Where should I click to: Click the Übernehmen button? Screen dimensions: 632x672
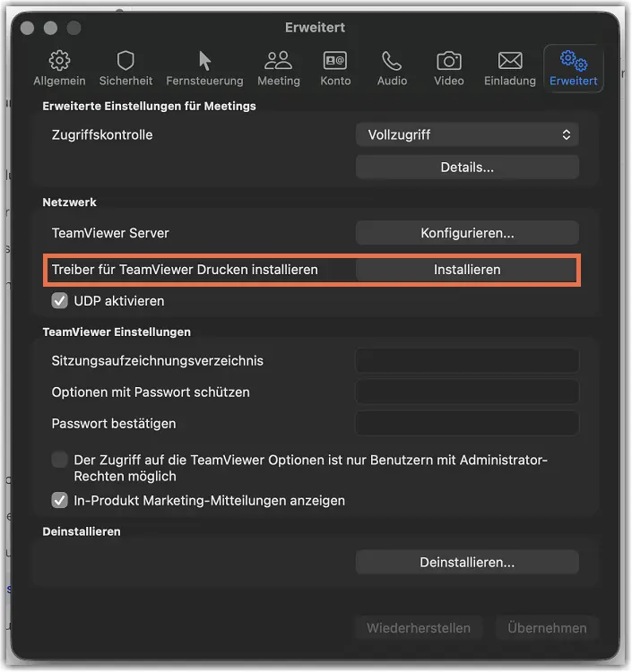point(547,628)
